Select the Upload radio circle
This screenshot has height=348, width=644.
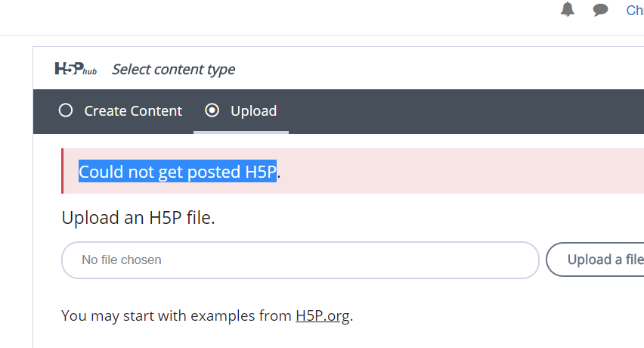point(212,110)
